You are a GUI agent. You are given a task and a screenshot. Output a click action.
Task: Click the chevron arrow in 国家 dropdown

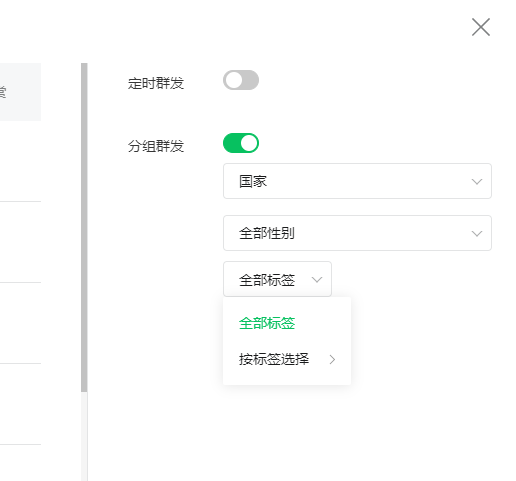(477, 182)
